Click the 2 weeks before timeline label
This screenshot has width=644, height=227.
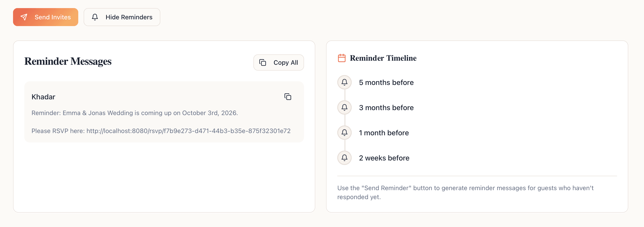(x=384, y=158)
